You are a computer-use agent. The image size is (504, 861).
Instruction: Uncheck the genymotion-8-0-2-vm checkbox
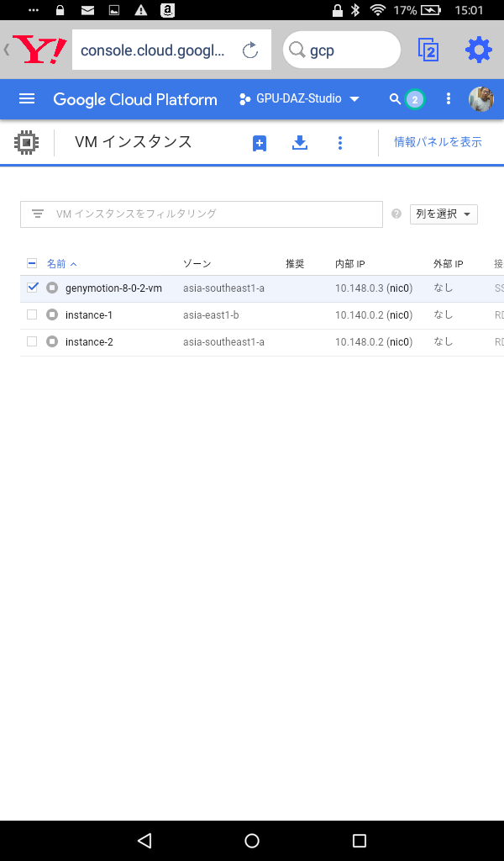[32, 288]
